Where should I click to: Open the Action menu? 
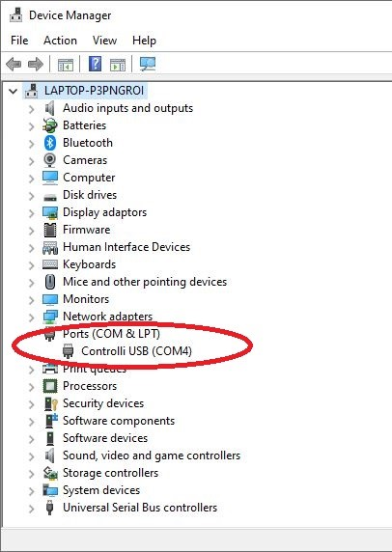[60, 41]
